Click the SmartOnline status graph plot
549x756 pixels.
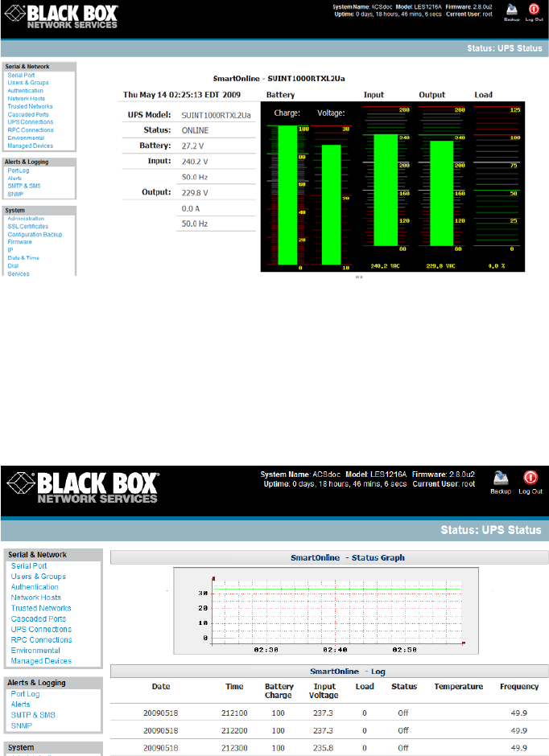tap(326, 611)
